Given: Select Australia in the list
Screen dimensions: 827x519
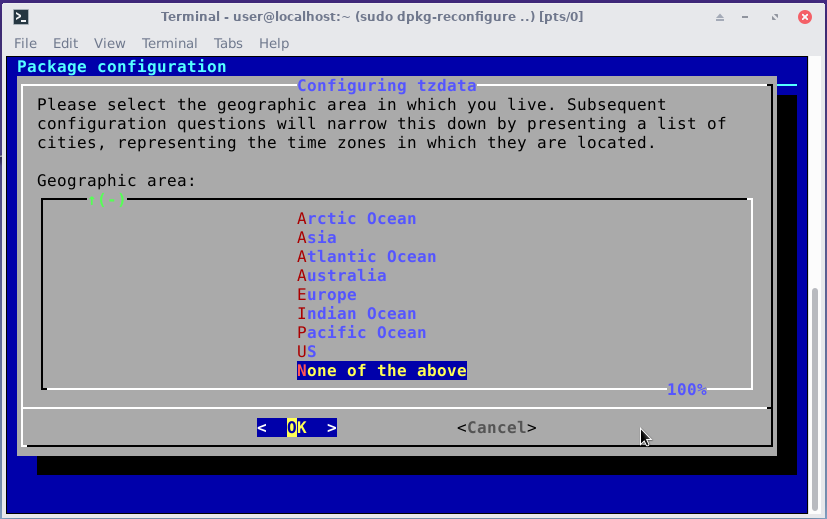Looking at the screenshot, I should click(x=341, y=276).
